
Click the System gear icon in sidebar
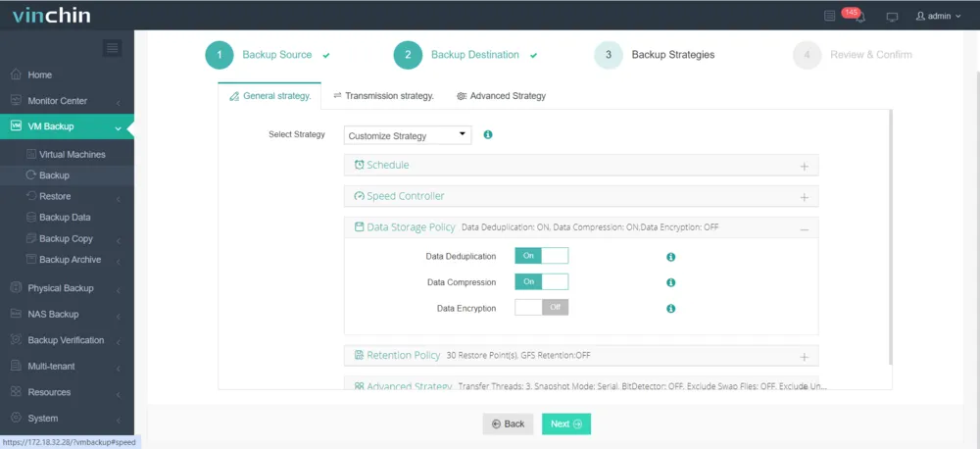coord(17,419)
